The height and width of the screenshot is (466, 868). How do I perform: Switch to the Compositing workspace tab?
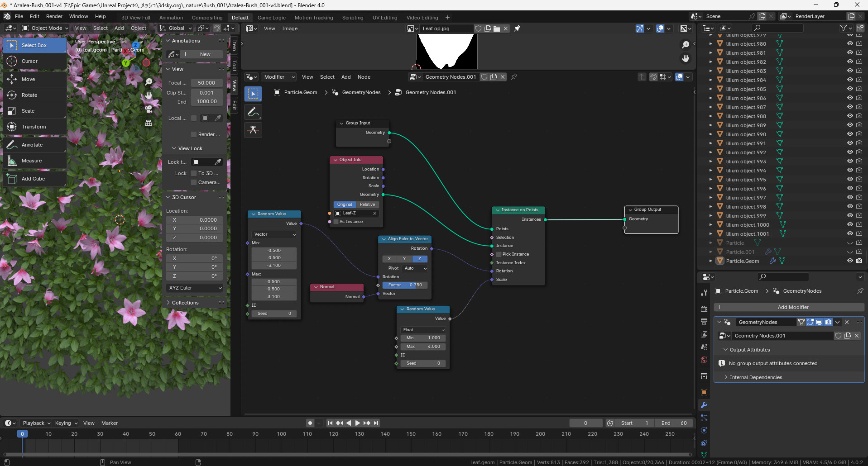tap(207, 18)
